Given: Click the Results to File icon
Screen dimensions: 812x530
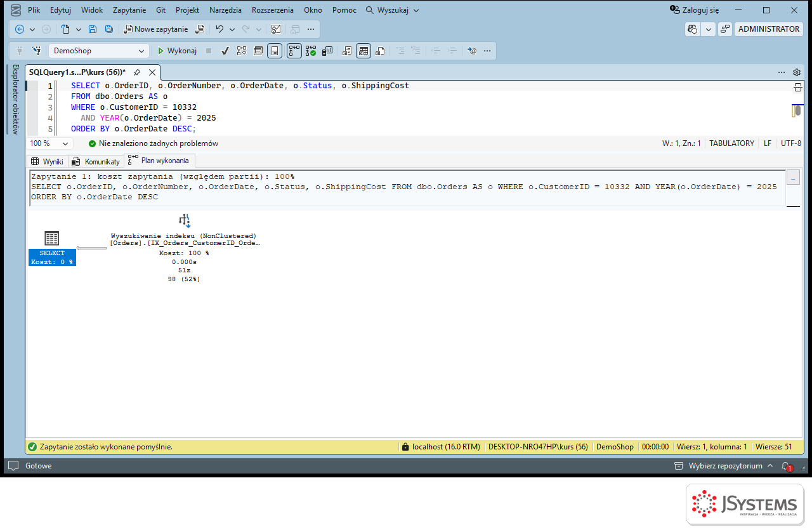Looking at the screenshot, I should (x=380, y=51).
